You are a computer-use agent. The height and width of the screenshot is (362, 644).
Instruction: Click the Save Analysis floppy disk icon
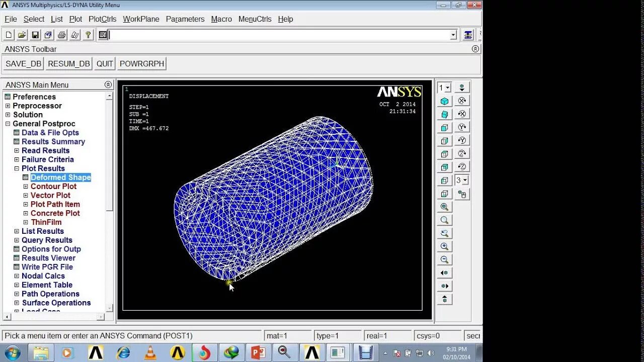35,35
